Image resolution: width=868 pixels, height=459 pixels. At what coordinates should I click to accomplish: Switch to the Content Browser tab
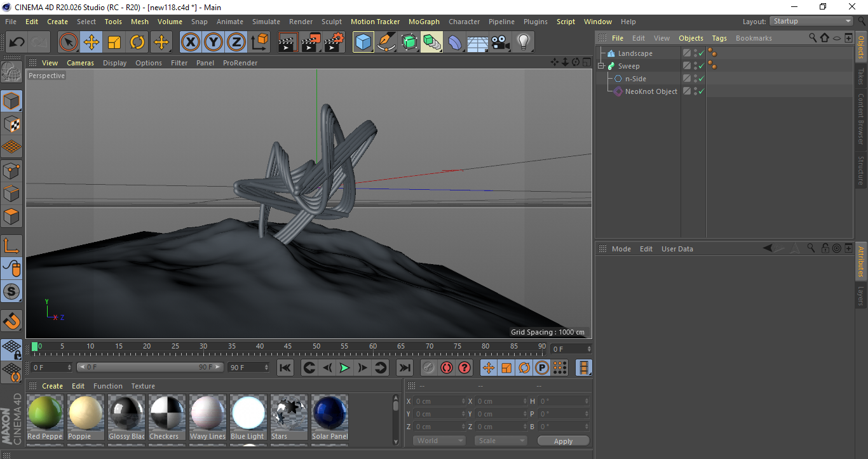pos(861,119)
